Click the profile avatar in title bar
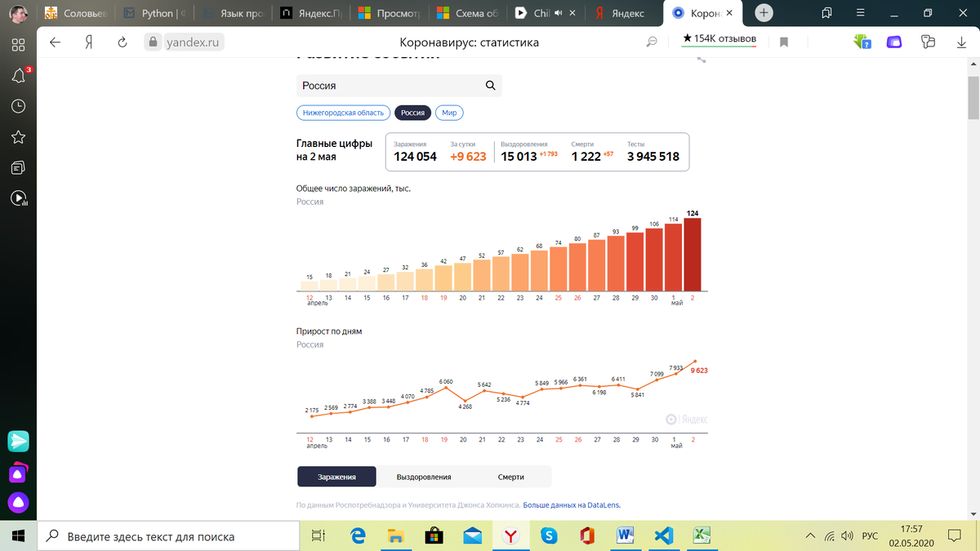 click(x=18, y=13)
